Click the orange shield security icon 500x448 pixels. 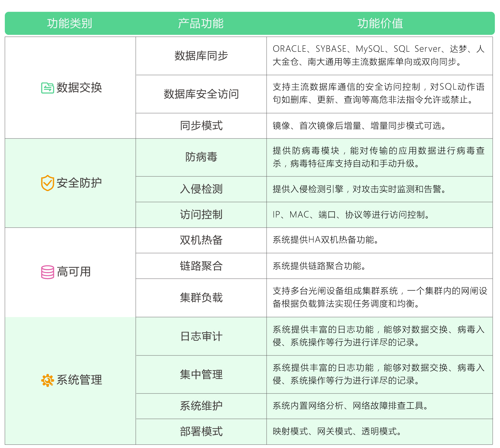47,183
